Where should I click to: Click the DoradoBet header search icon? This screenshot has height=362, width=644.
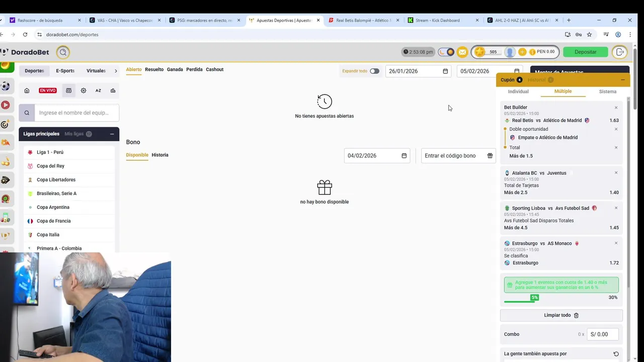[63, 52]
